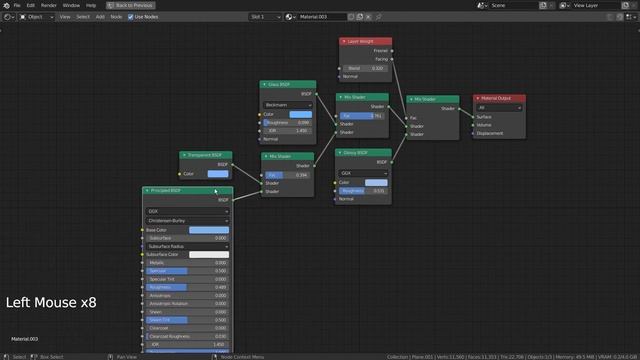Collapse the Principled BSDF node
The image size is (640, 360).
147,191
